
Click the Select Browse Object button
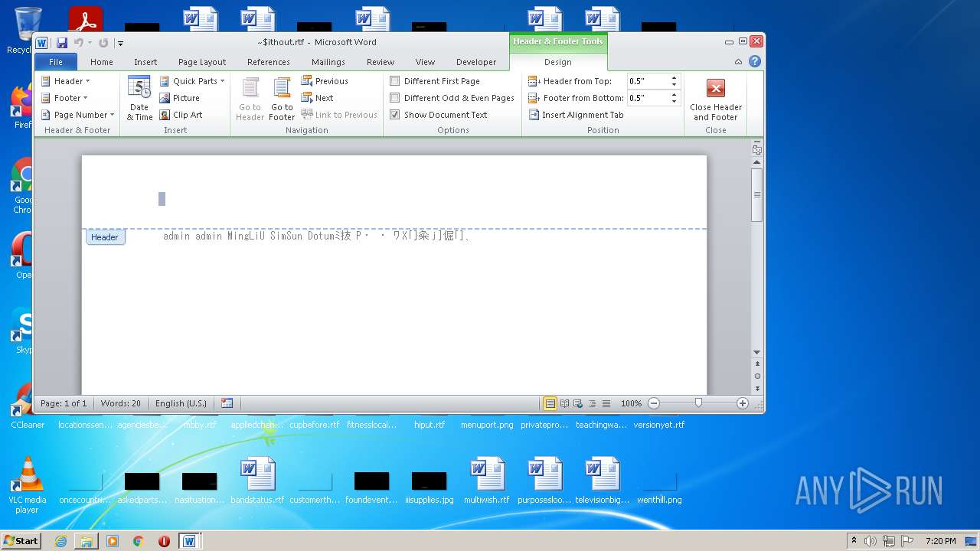tap(757, 376)
